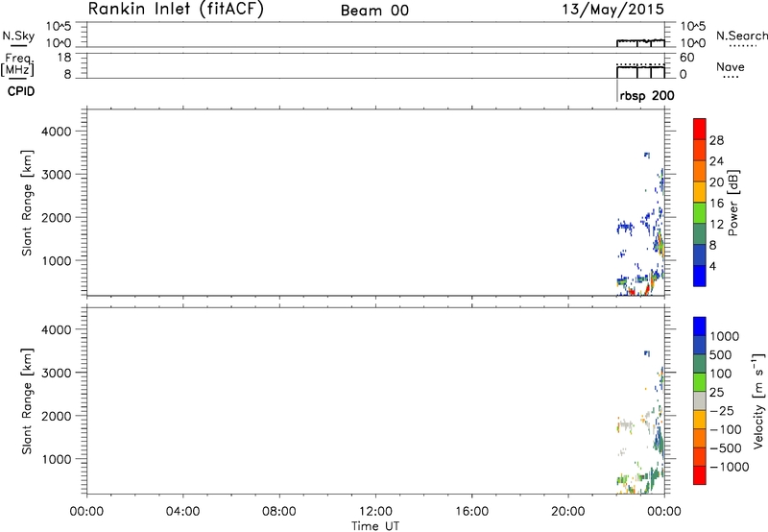
Task: Pick the Power colorbar segment between 24 and 28
Action: pyautogui.click(x=700, y=150)
